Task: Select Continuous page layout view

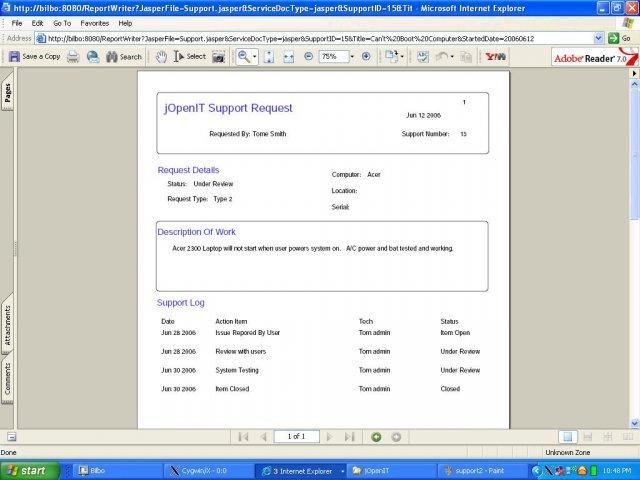Action: click(588, 437)
